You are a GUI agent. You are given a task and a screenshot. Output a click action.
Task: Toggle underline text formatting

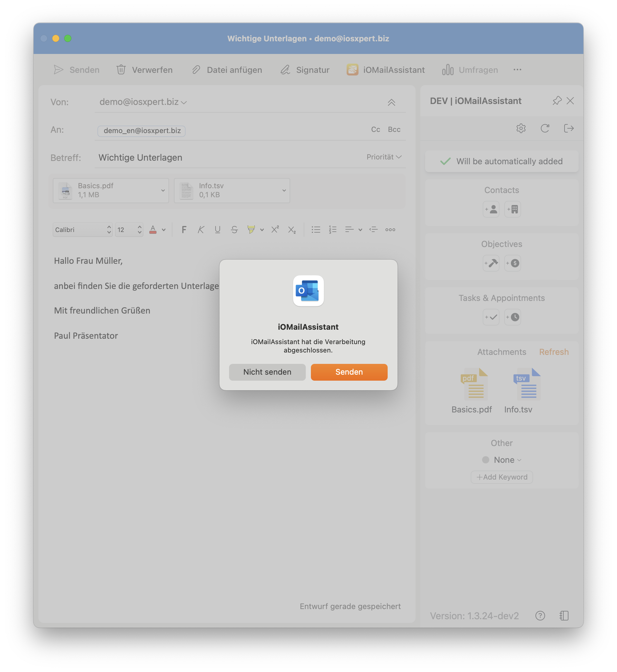click(217, 230)
